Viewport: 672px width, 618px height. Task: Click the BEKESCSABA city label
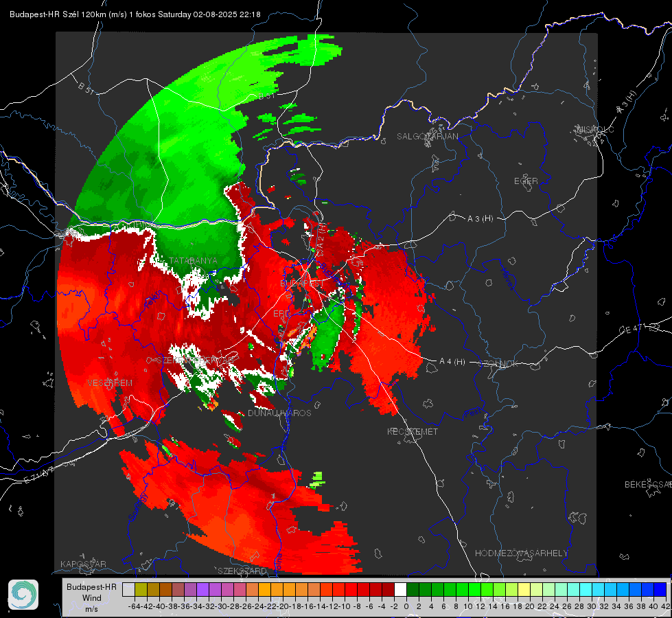[648, 485]
